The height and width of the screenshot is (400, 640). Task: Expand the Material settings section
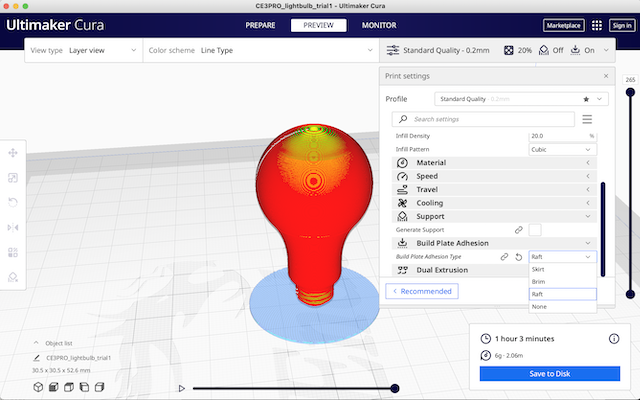(494, 162)
